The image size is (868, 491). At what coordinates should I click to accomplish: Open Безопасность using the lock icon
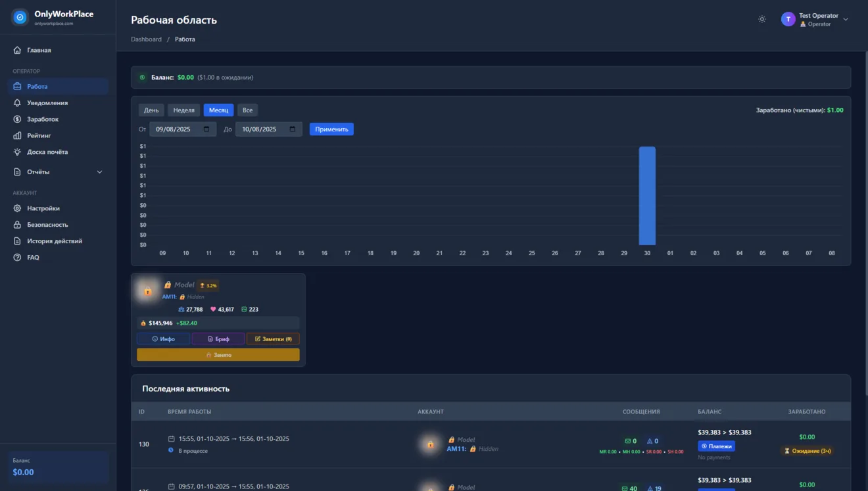(17, 225)
